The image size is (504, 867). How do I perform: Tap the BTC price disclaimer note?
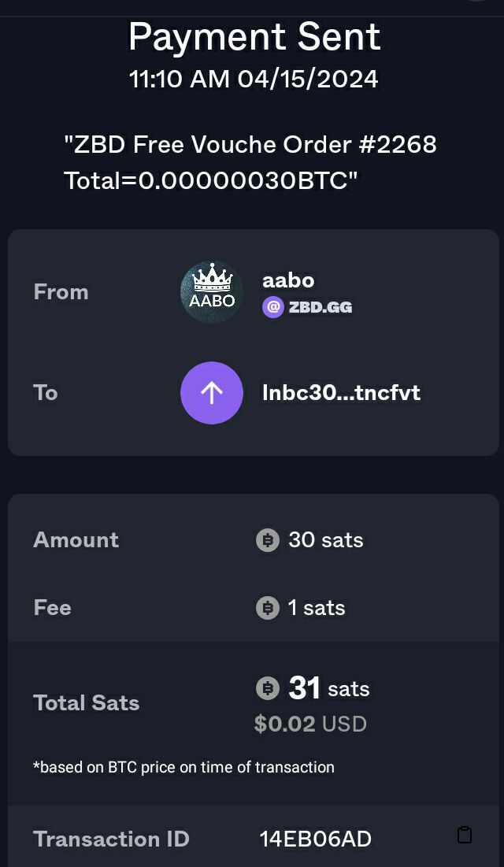coord(183,767)
